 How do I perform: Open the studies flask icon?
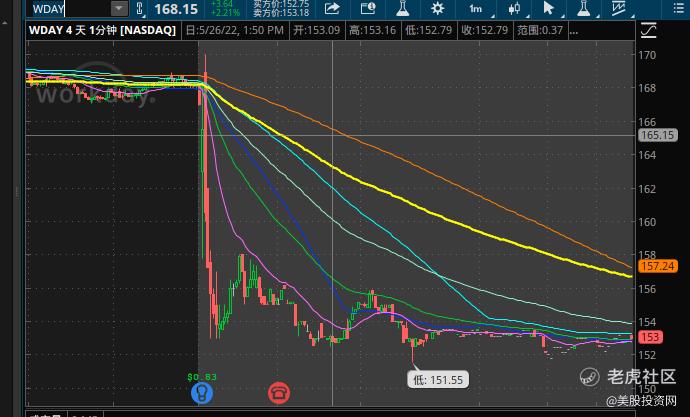tap(402, 8)
